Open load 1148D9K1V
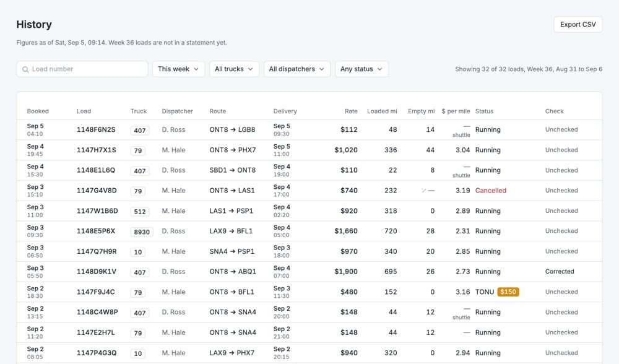This screenshot has height=364, width=619. click(97, 272)
